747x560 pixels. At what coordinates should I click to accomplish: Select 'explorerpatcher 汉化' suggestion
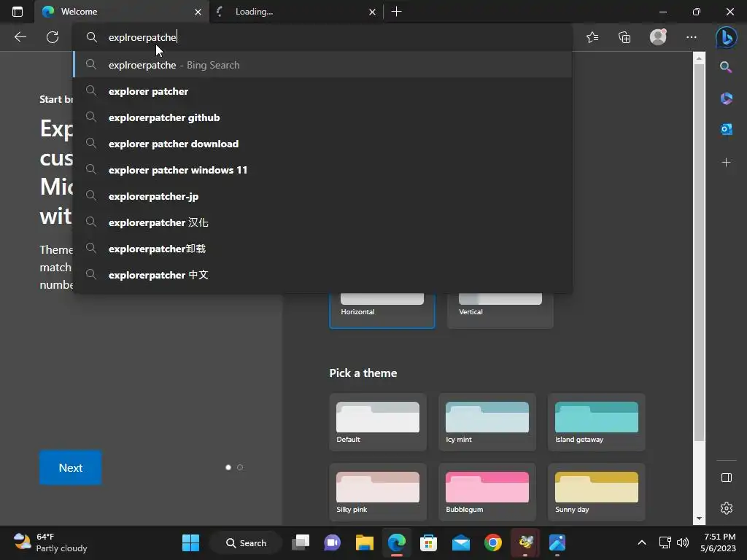click(323, 222)
